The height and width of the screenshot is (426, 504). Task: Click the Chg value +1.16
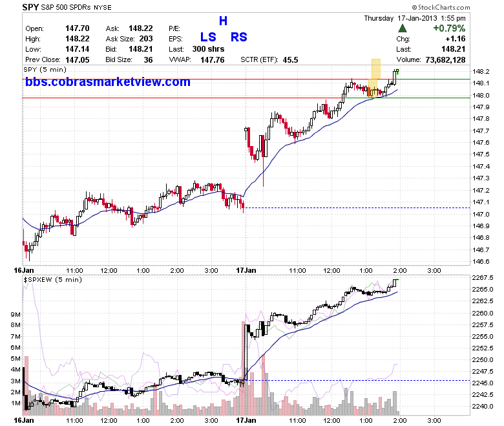455,39
